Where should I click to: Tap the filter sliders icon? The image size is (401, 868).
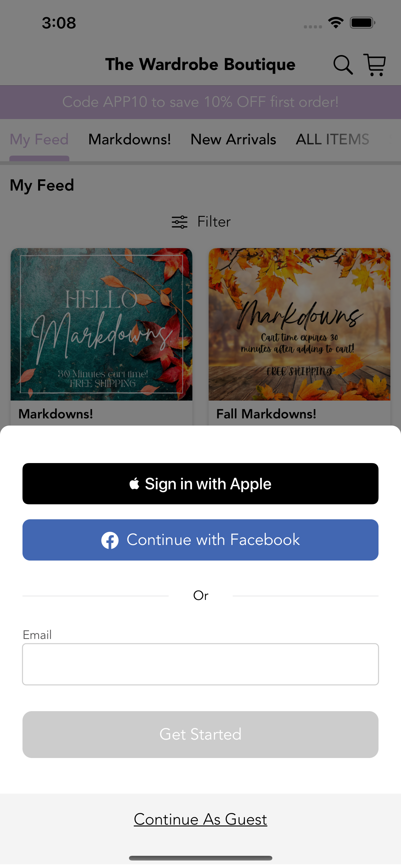click(x=180, y=222)
